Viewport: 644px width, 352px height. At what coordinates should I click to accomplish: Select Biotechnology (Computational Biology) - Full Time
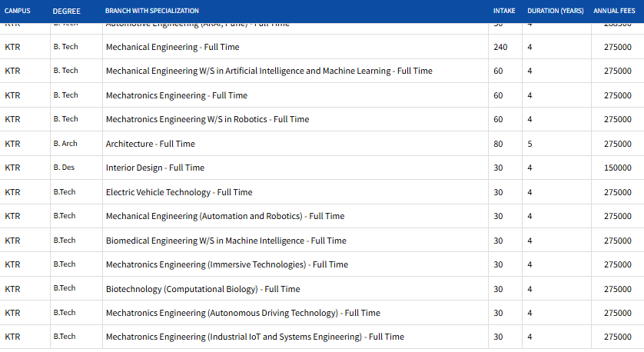tap(202, 289)
